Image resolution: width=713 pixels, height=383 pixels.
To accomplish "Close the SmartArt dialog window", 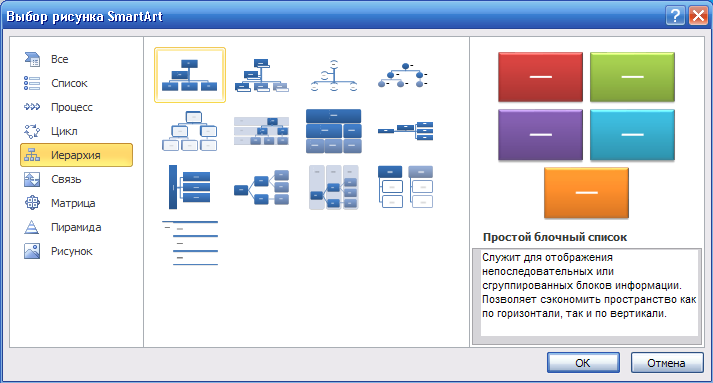I will pos(698,16).
